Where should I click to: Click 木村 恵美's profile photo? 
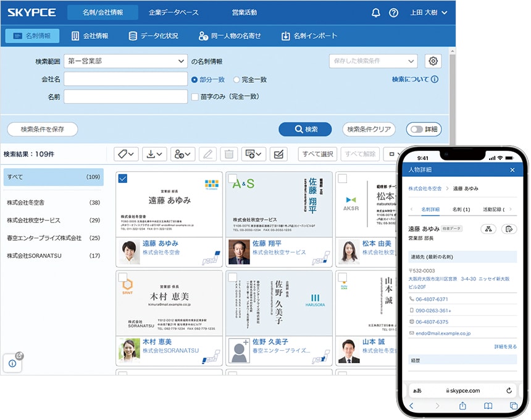(x=130, y=351)
